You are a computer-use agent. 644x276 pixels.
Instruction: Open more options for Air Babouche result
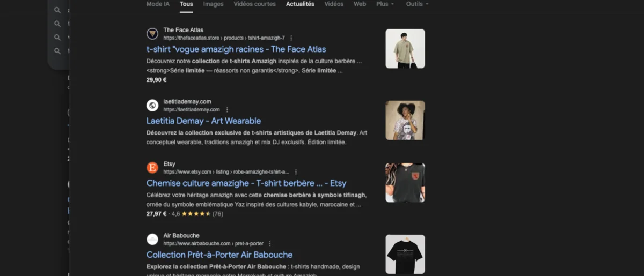click(270, 244)
